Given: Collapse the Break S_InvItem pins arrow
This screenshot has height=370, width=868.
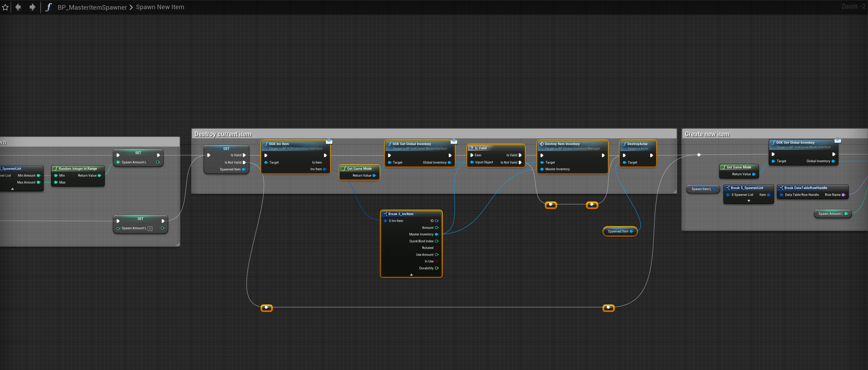Looking at the screenshot, I should tap(411, 275).
